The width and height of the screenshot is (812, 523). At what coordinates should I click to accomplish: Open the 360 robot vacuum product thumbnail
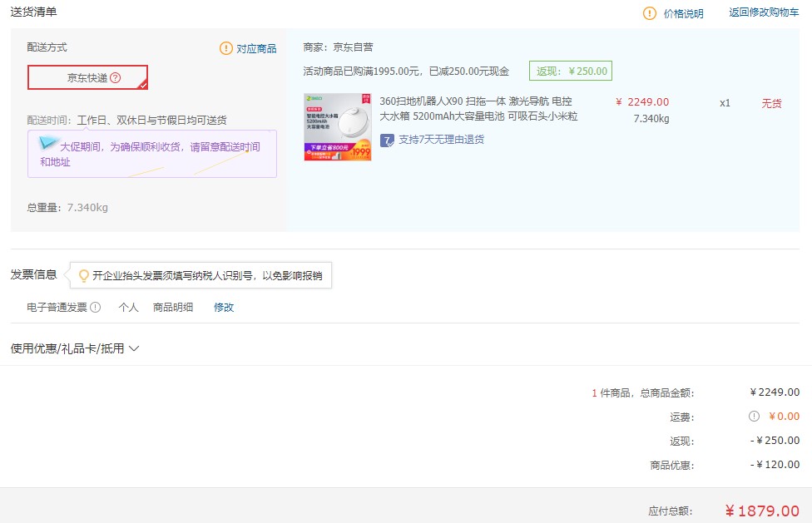pyautogui.click(x=338, y=126)
